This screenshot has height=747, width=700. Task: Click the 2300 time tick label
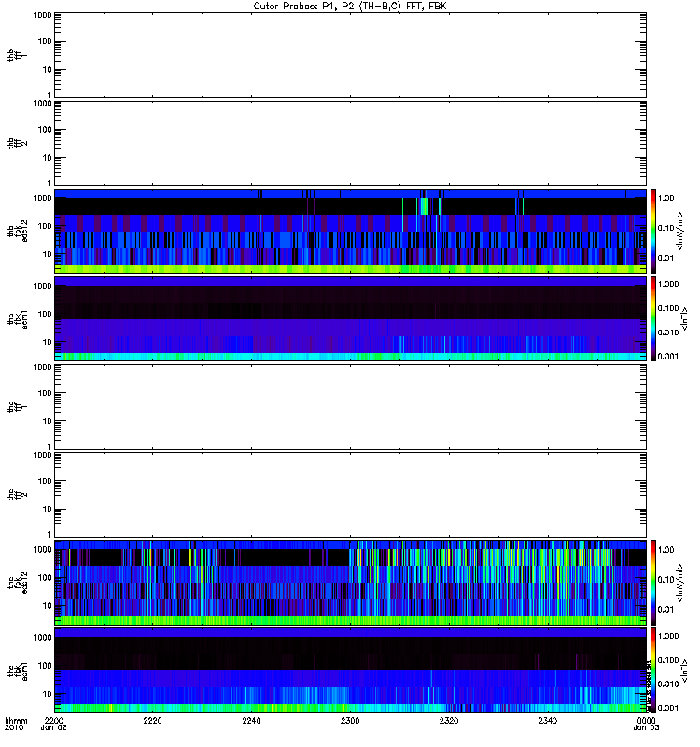click(x=350, y=720)
